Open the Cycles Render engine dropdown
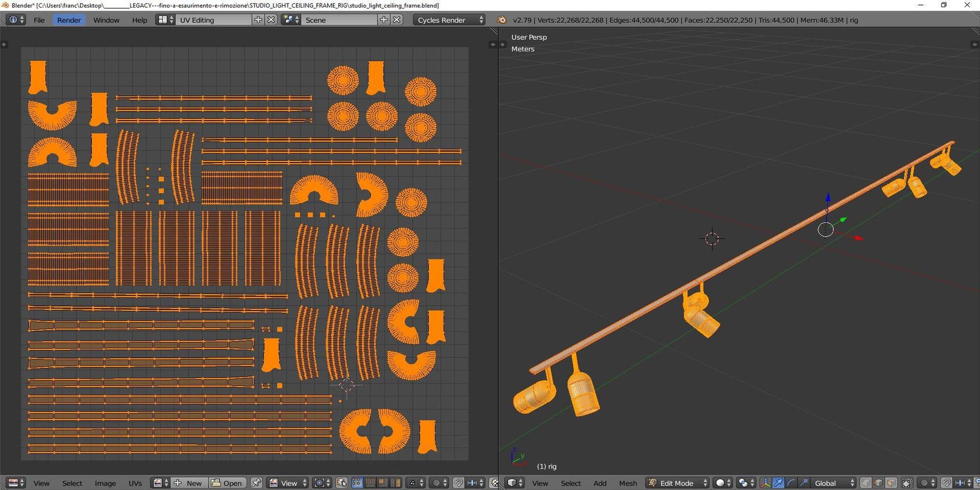The image size is (980, 490). pos(449,20)
